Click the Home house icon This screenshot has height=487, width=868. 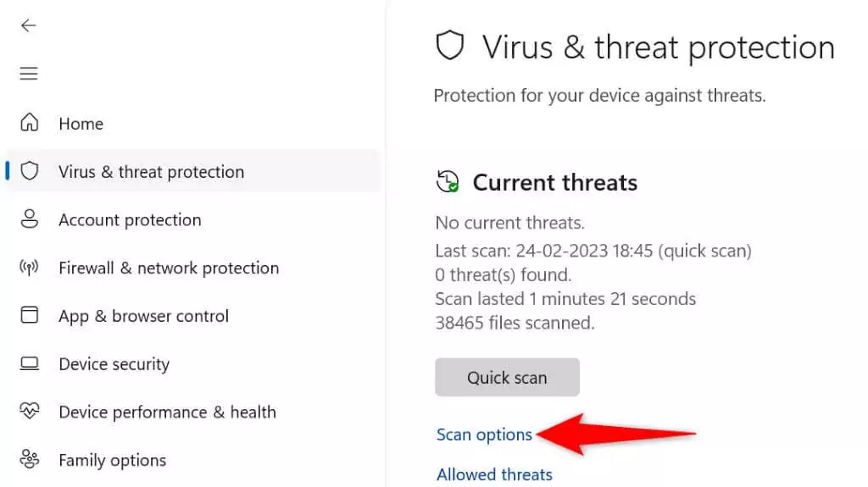30,122
